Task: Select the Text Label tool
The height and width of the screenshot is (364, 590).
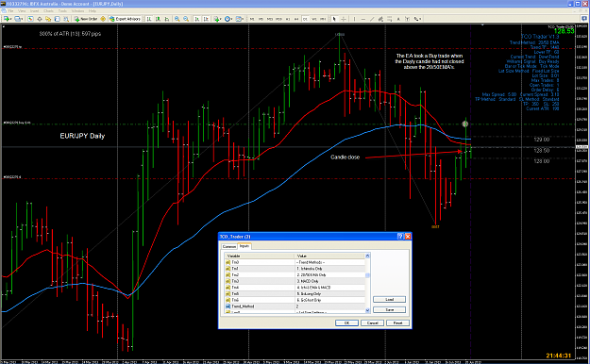Action: tap(407, 19)
